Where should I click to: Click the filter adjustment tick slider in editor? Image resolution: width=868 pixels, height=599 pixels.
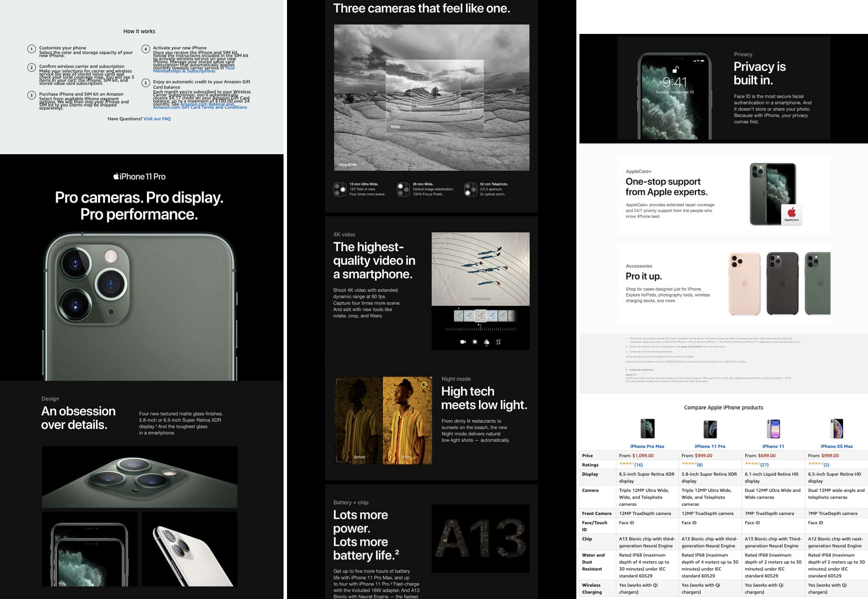coord(481,329)
